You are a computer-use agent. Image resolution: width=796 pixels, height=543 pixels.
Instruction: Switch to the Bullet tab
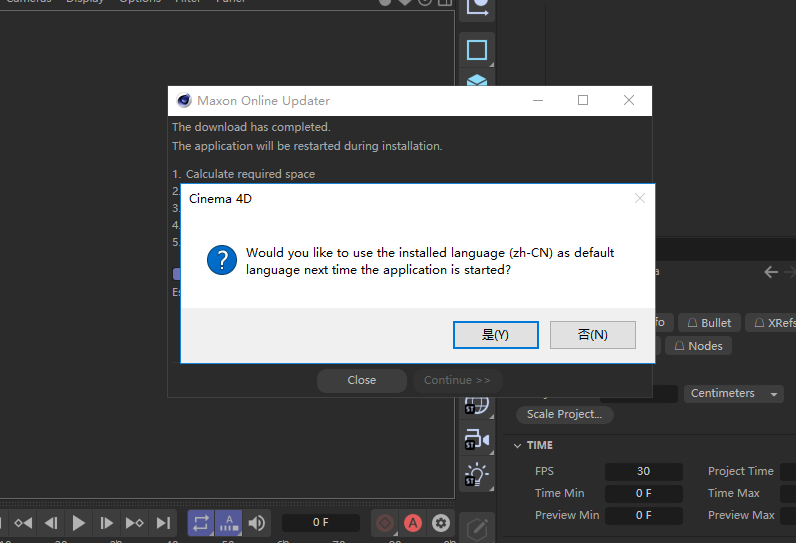[x=709, y=323]
